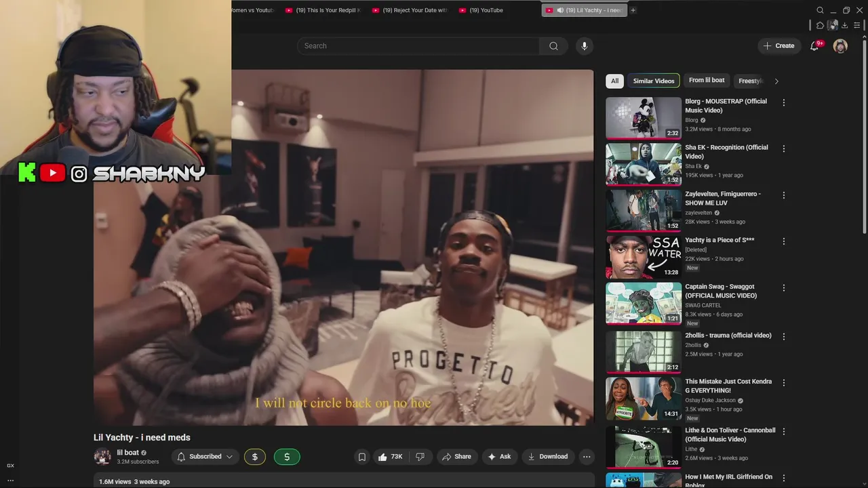Open options for This Mistake Just Cost video
The width and height of the screenshot is (868, 488).
pyautogui.click(x=784, y=383)
